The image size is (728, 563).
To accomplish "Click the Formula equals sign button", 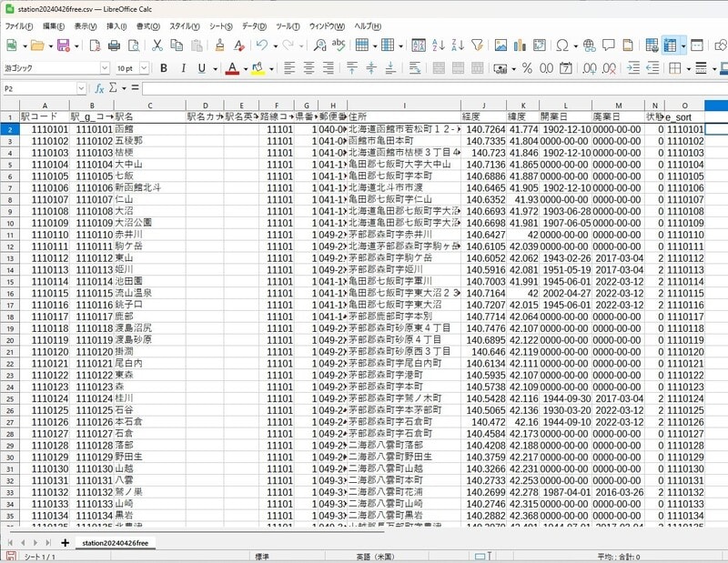I will pyautogui.click(x=135, y=87).
